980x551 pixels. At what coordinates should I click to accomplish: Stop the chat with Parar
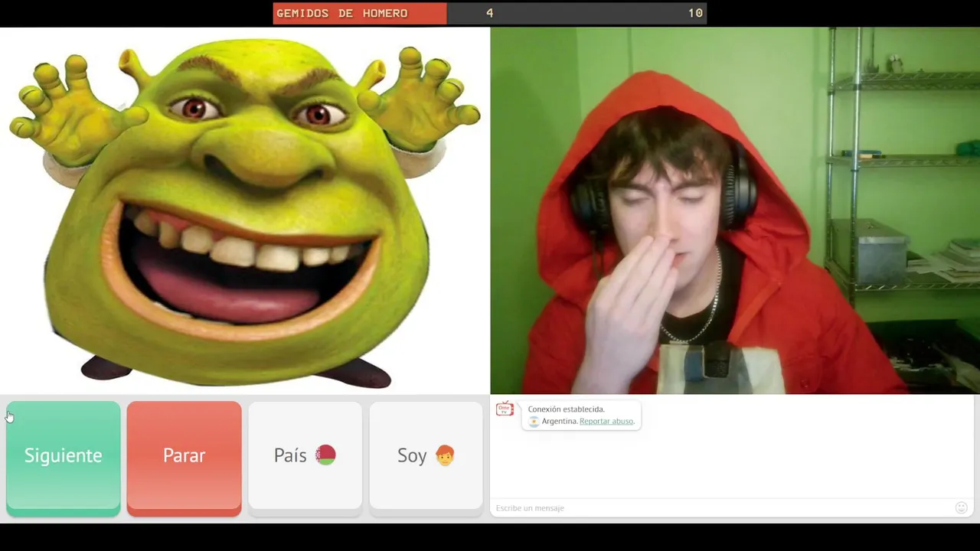pos(185,458)
